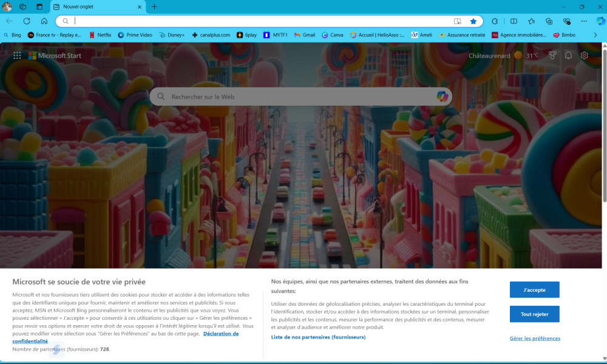Click the Tout rejeter button
This screenshot has width=607, height=364.
click(x=534, y=314)
